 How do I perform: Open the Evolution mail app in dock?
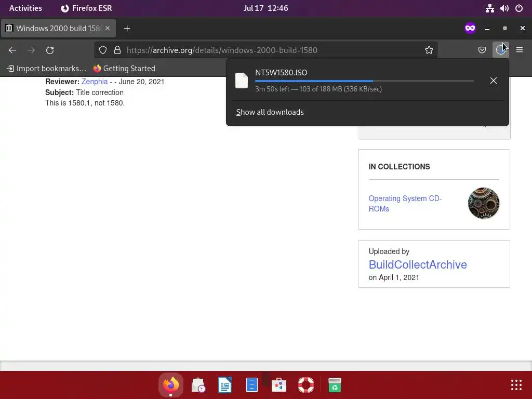[x=198, y=385]
